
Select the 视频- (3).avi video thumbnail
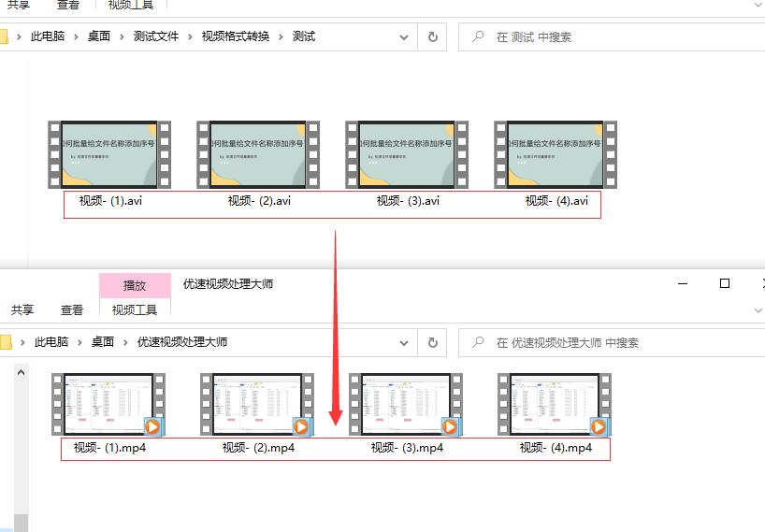[407, 154]
